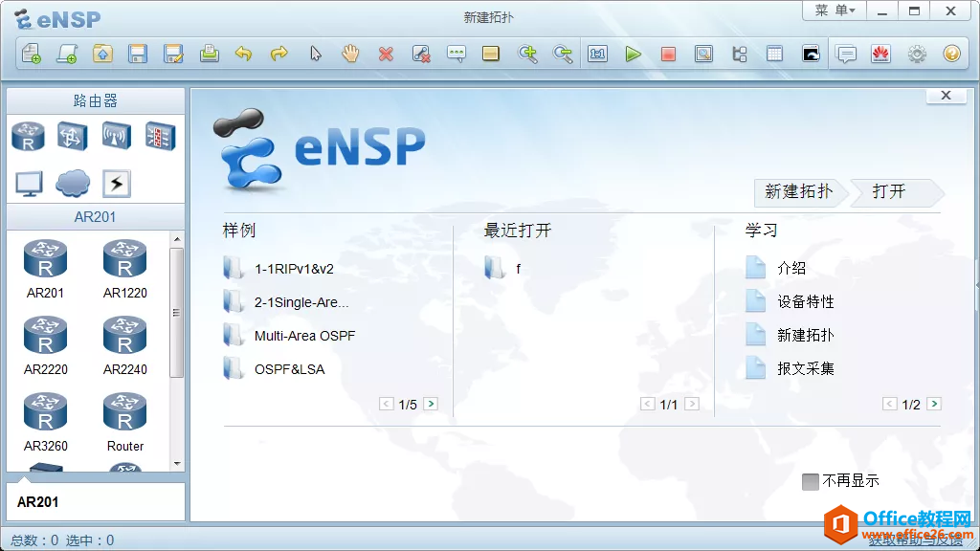Start devices with green play button

click(x=634, y=54)
